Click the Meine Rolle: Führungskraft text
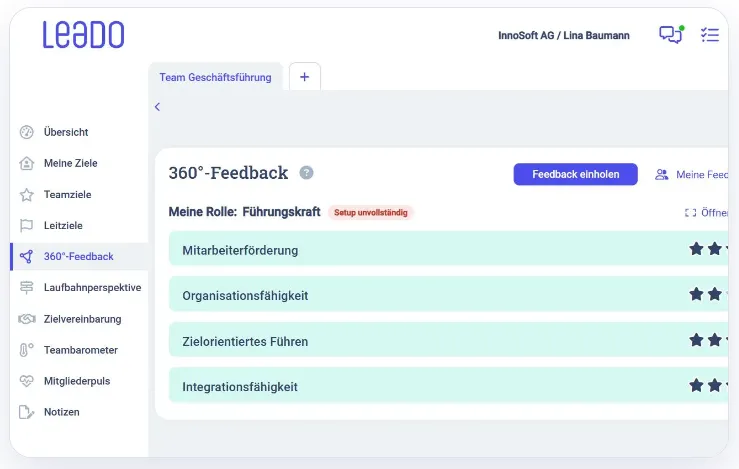The height and width of the screenshot is (469, 739). click(x=244, y=212)
